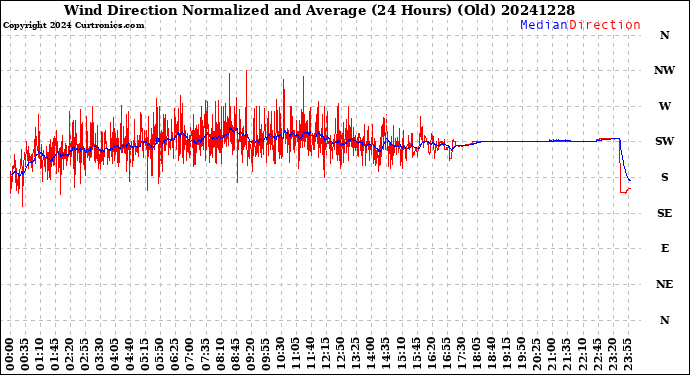The width and height of the screenshot is (690, 375).
Task: Click the 07:00 time label
Action: point(190,354)
